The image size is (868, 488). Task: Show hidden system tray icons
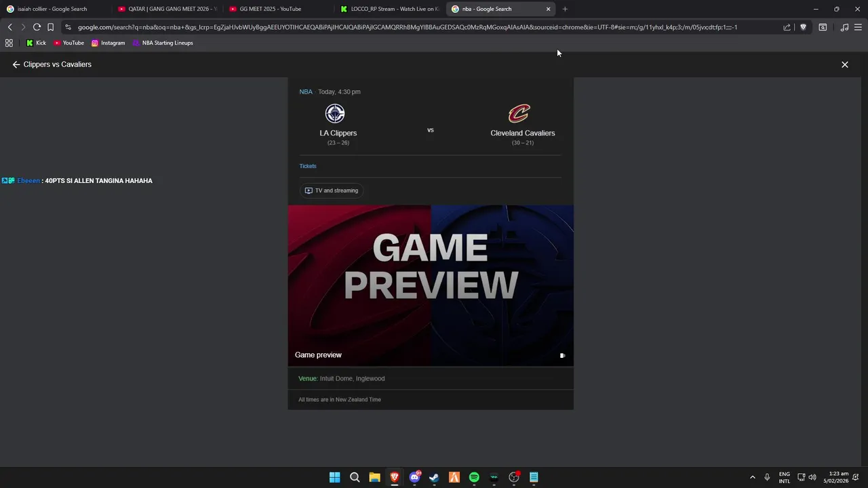click(752, 477)
